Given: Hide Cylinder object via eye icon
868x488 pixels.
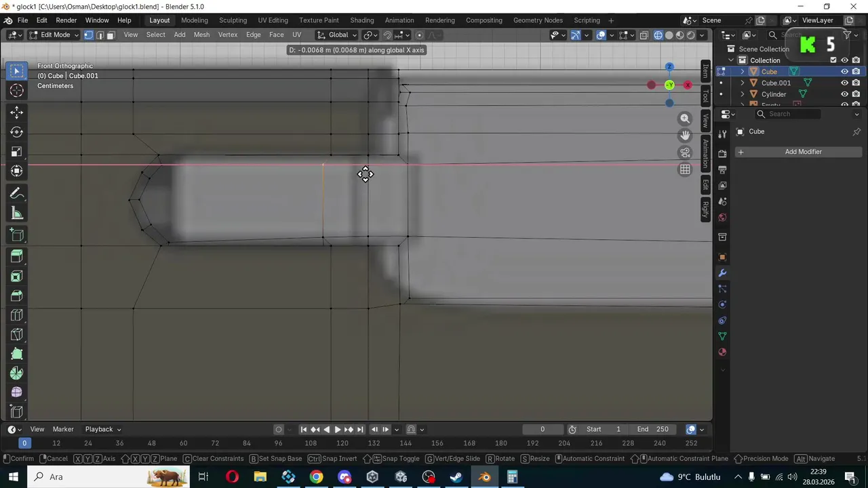Looking at the screenshot, I should click(844, 94).
